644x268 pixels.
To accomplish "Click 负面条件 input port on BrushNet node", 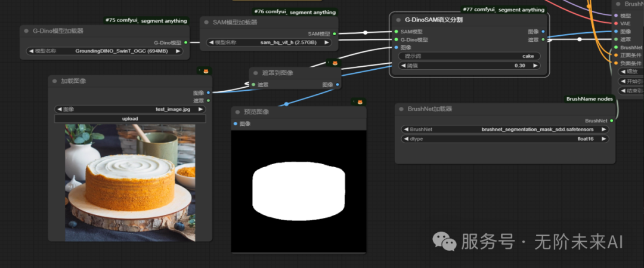I will [615, 63].
